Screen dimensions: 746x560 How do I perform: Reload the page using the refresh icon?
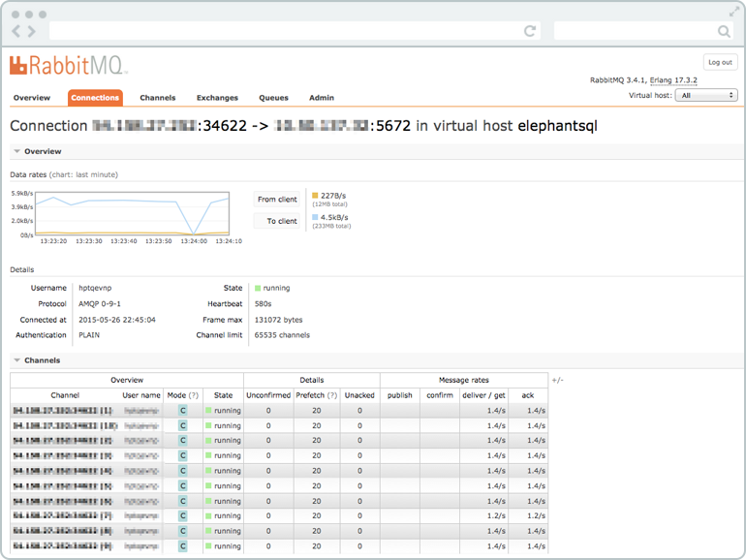[530, 31]
